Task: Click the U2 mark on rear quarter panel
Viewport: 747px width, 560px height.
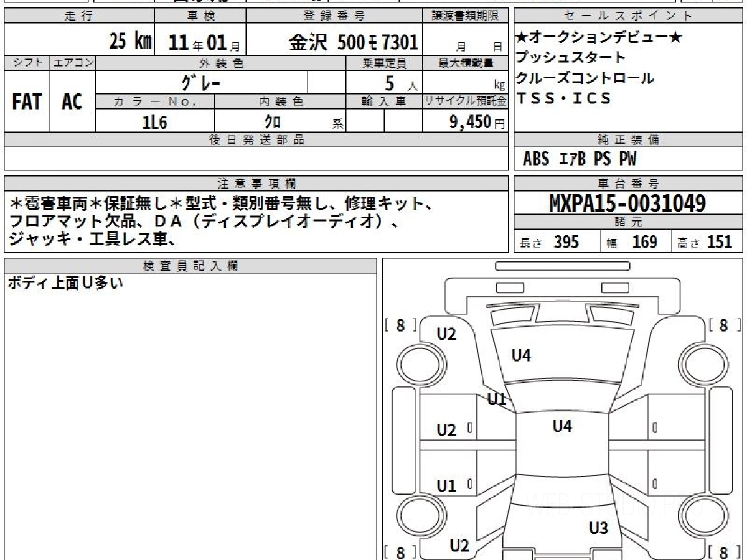Action: [x=459, y=546]
